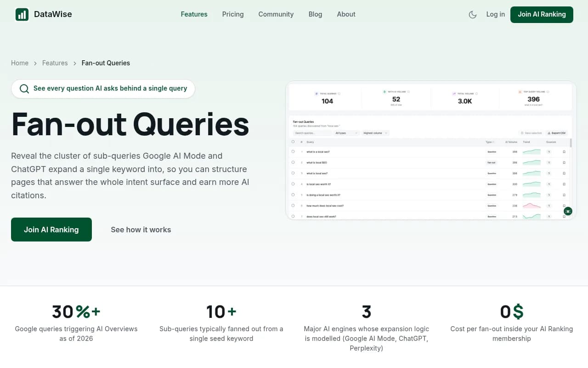The width and height of the screenshot is (588, 368).
Task: Click Join AI Ranking in the header
Action: point(542,14)
